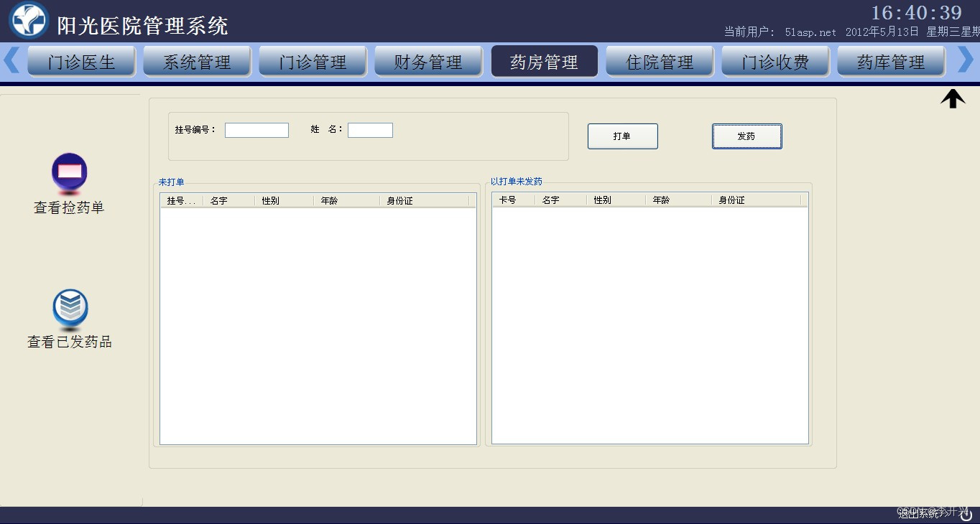980x524 pixels.
Task: Click the current user text 51asp.net
Action: click(810, 32)
